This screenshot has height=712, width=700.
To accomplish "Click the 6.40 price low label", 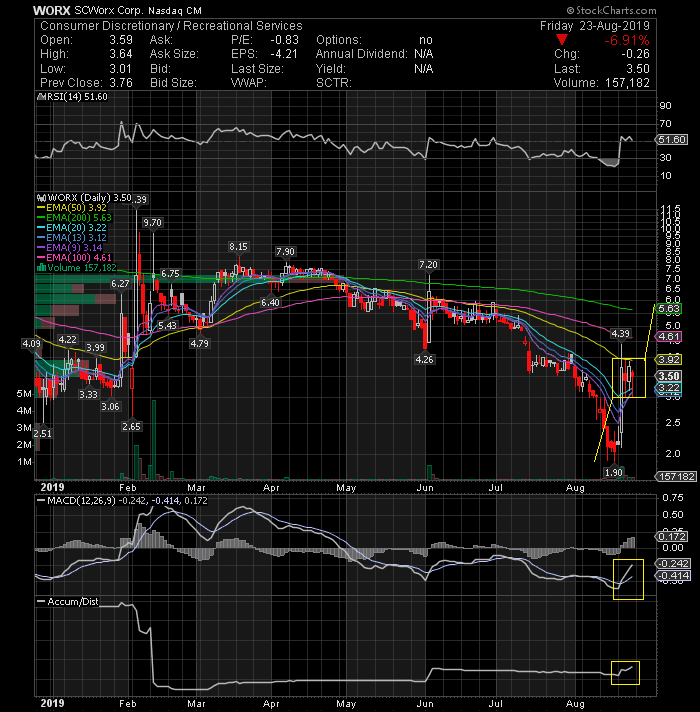I will (270, 302).
